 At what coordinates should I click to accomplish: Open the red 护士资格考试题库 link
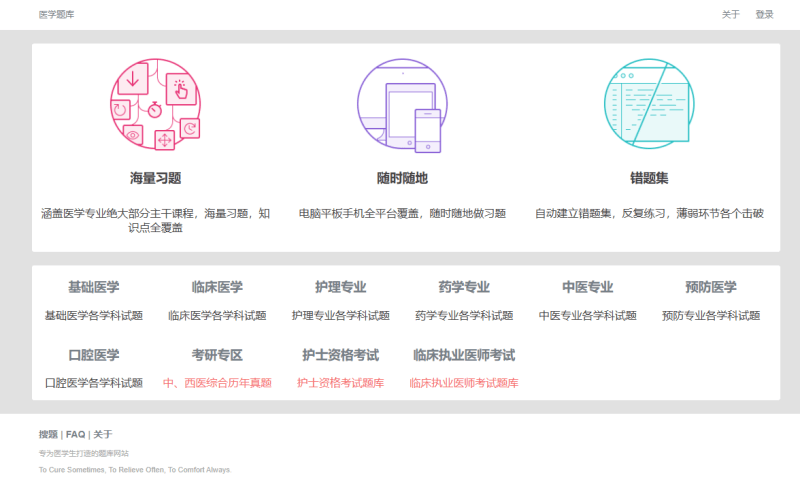click(341, 383)
